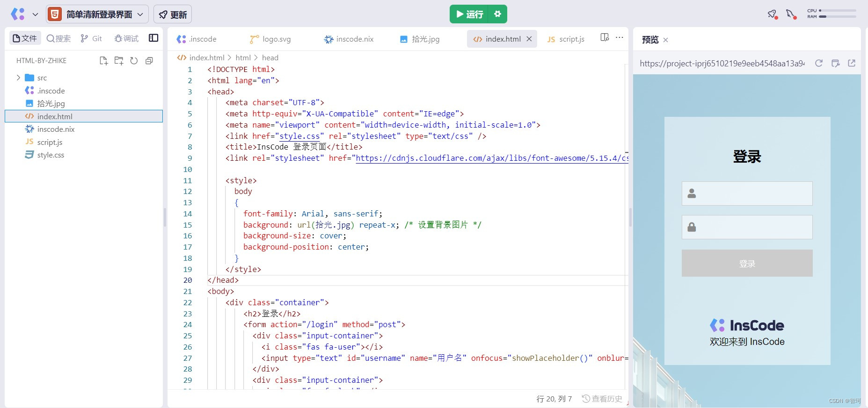The height and width of the screenshot is (408, 868).
Task: Click 查看历史 view history button
Action: click(602, 399)
